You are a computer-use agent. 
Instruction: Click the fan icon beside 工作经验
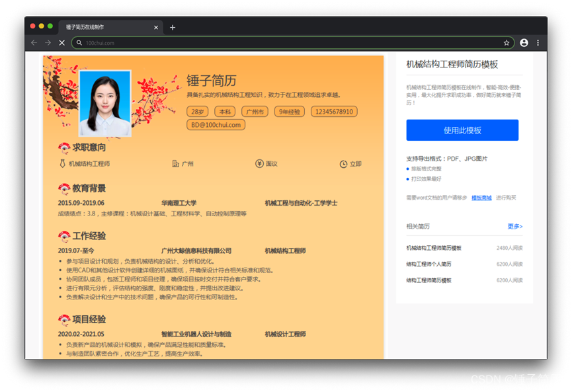point(64,236)
